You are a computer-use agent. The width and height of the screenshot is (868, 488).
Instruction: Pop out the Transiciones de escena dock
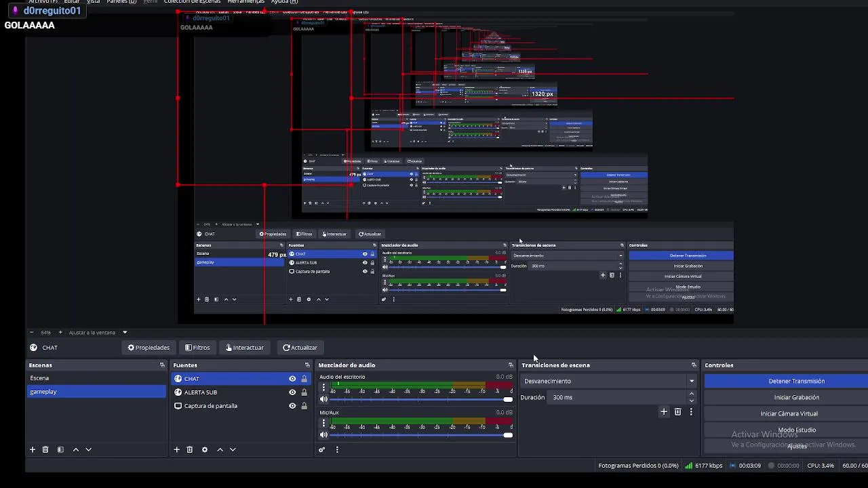click(x=694, y=365)
